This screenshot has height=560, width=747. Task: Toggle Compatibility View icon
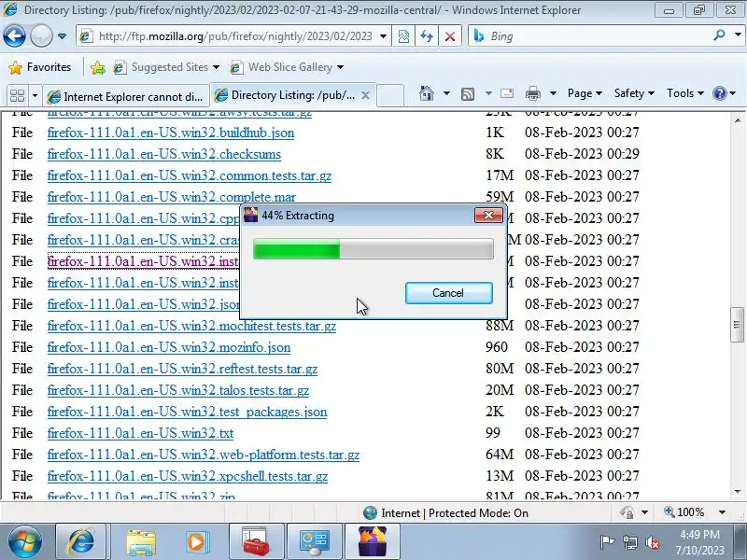tap(403, 36)
